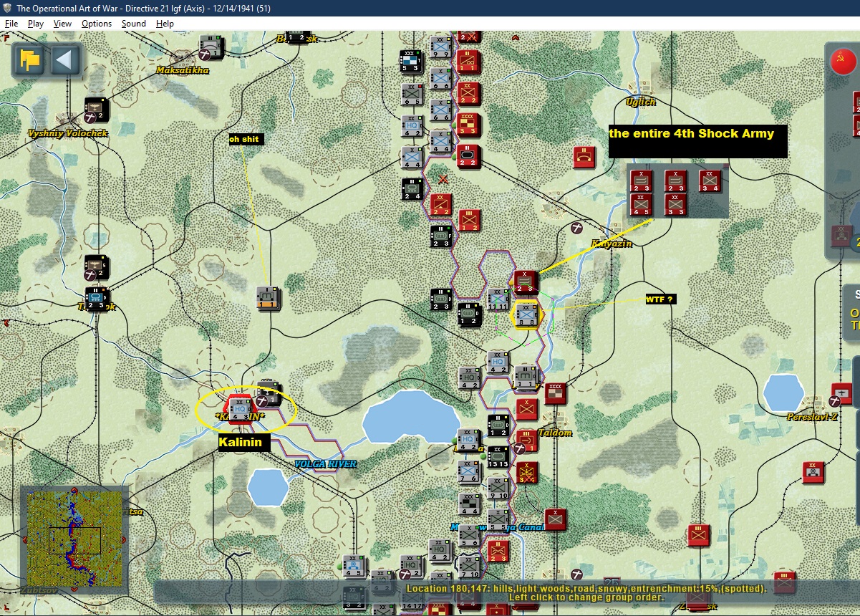Select the black 1-2 armor unit above Taldom

tap(498, 425)
